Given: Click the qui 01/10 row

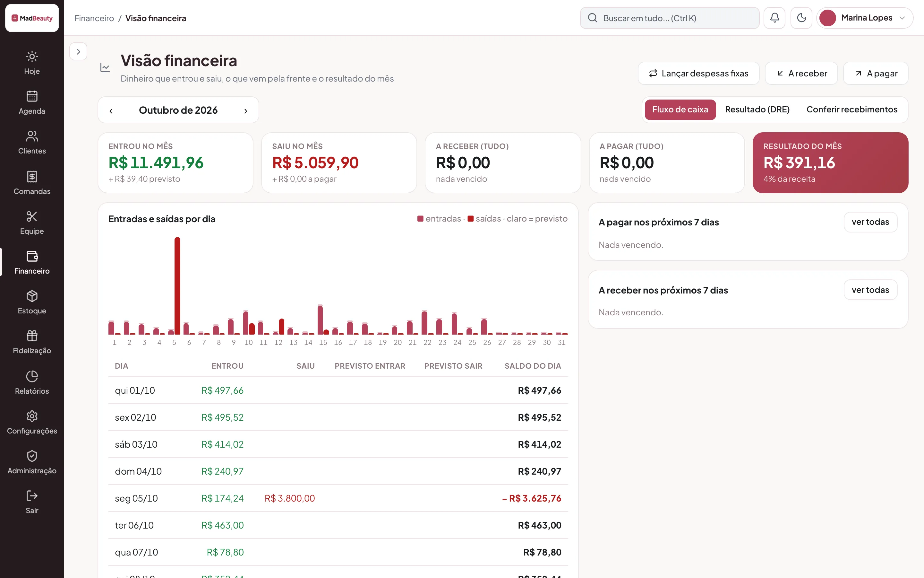Looking at the screenshot, I should coord(338,390).
